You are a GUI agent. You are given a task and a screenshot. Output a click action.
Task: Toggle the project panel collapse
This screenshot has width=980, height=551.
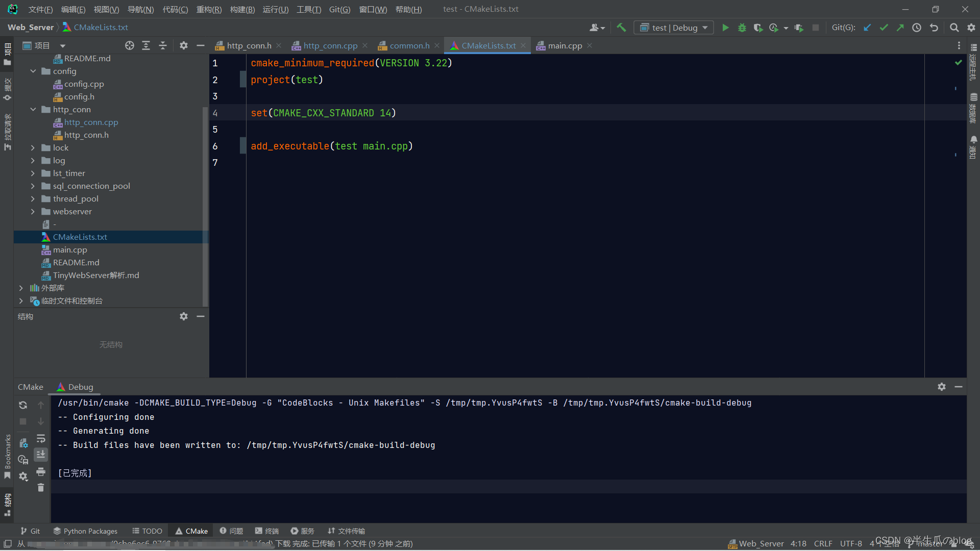click(x=201, y=46)
